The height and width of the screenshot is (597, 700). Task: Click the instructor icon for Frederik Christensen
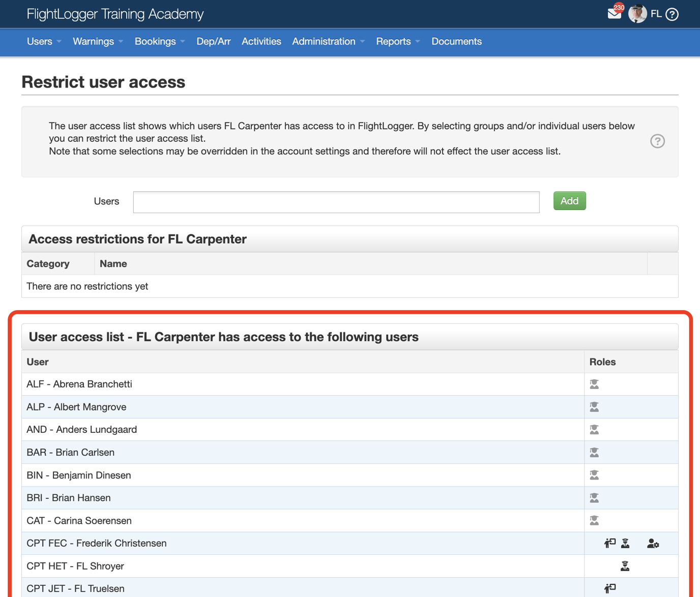tap(609, 543)
